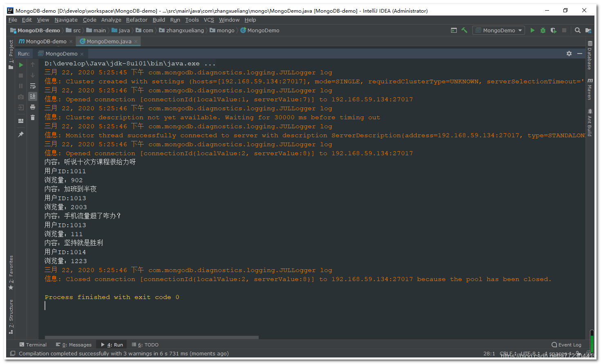Pin the Run tab
The image size is (601, 364).
click(x=21, y=134)
